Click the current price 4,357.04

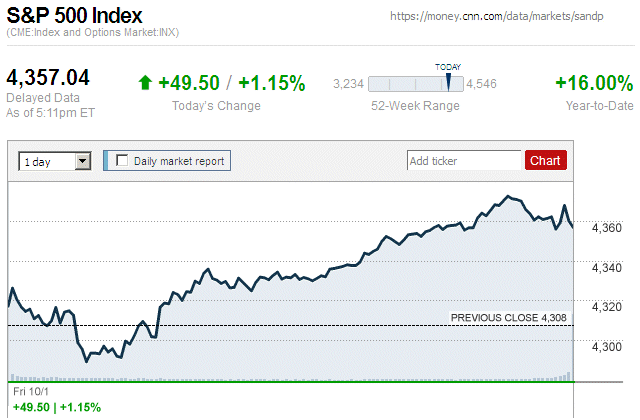click(48, 78)
